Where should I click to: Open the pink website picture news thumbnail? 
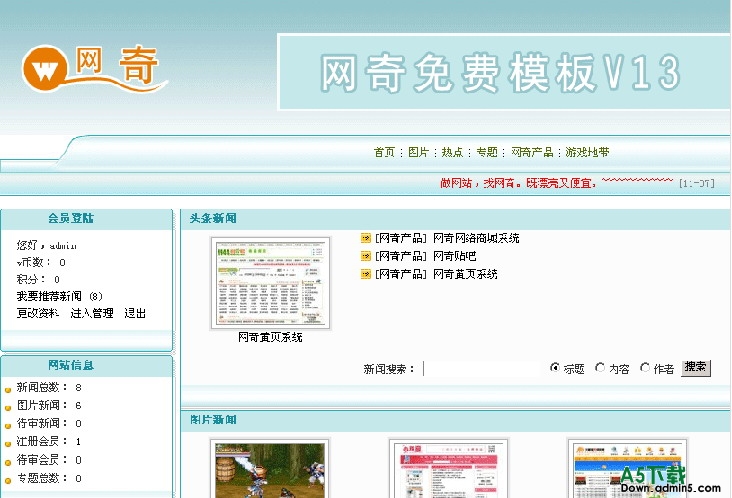449,468
